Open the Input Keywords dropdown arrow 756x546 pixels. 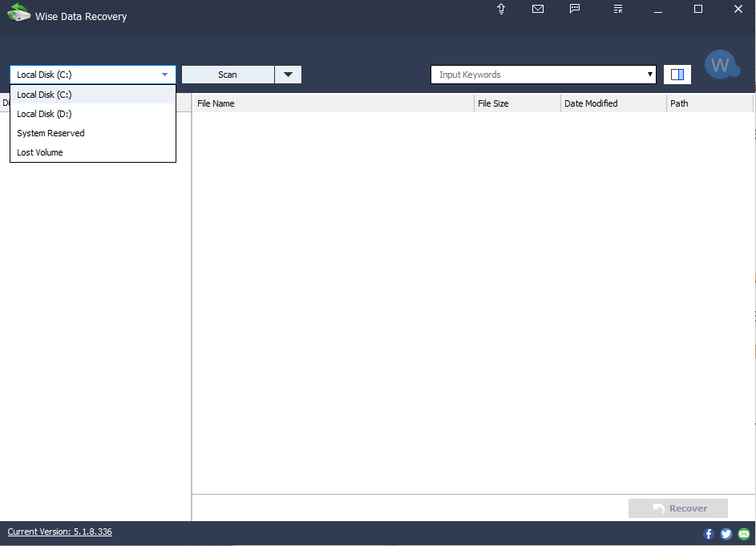click(x=650, y=75)
